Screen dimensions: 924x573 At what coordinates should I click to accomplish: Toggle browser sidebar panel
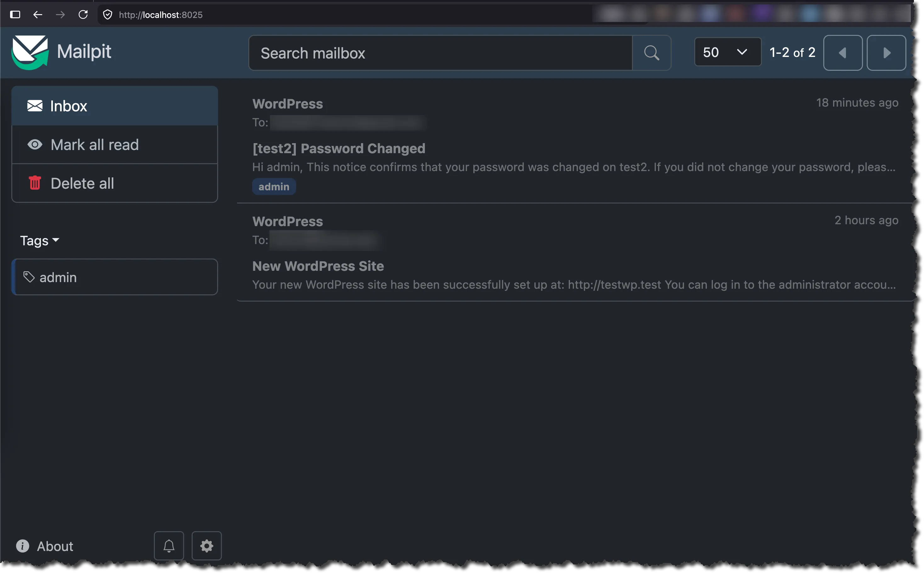[x=15, y=14]
